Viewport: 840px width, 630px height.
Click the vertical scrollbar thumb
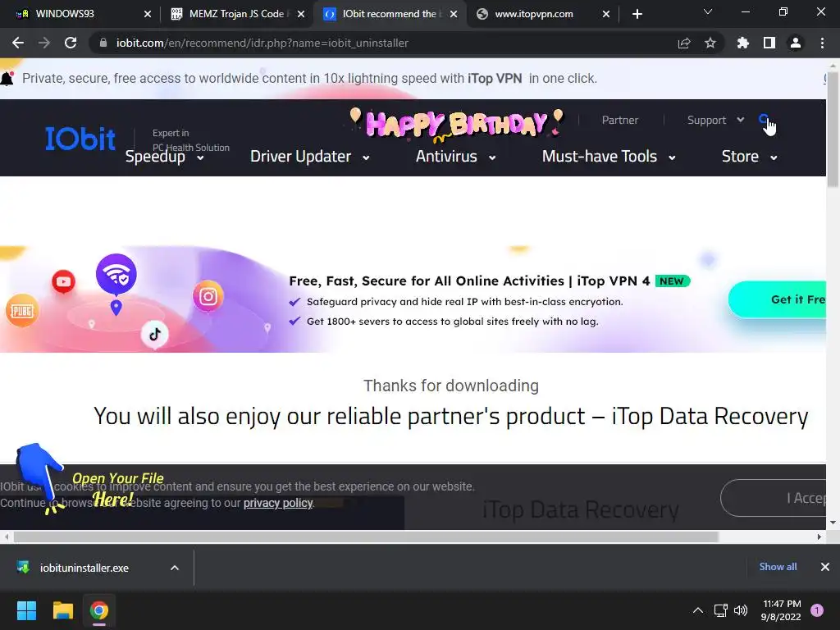(833, 130)
